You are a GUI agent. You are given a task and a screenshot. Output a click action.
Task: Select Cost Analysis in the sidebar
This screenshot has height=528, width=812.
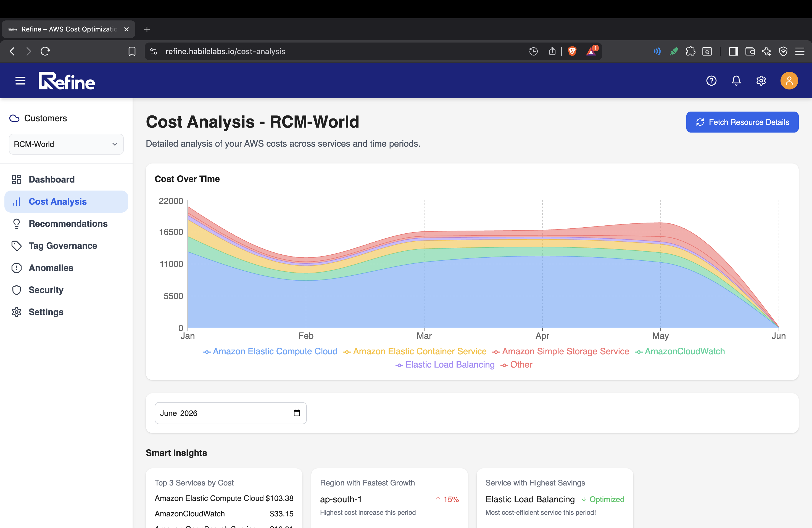66,202
